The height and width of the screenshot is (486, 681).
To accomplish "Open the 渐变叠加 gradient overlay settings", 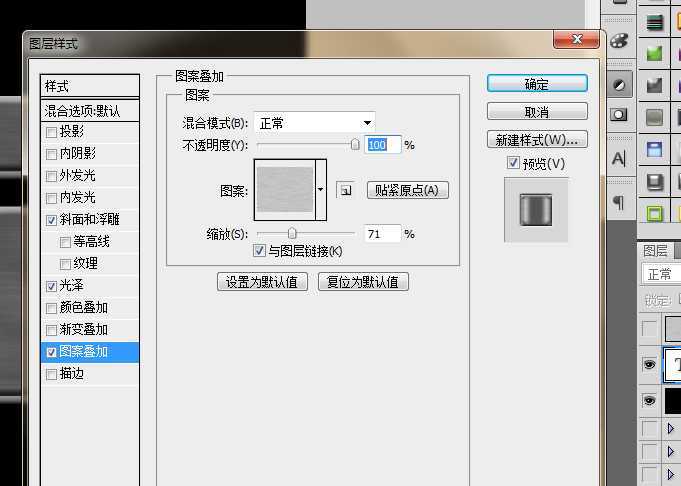I will [83, 329].
